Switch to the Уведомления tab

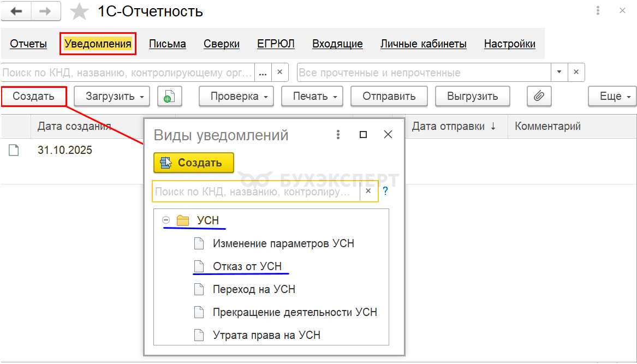[x=98, y=44]
